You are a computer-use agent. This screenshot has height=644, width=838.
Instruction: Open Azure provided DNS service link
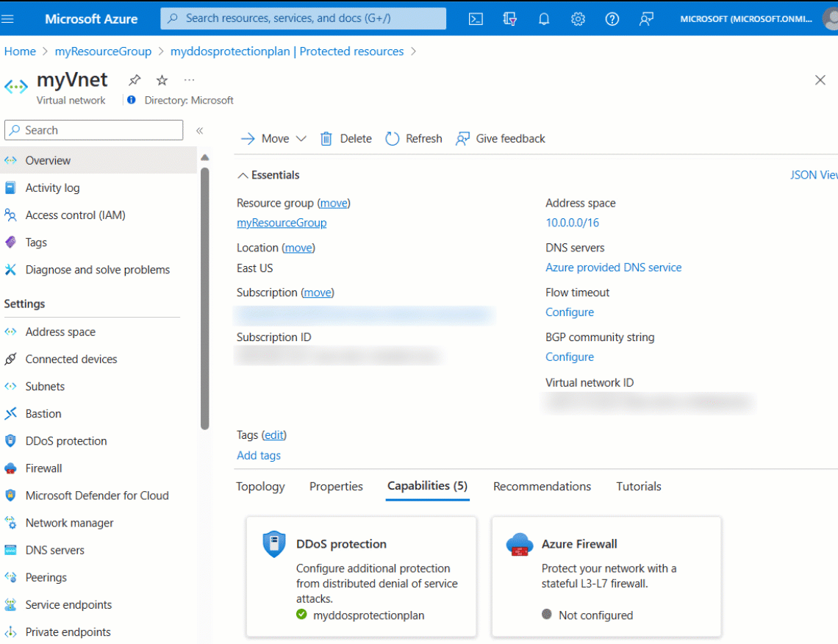614,268
